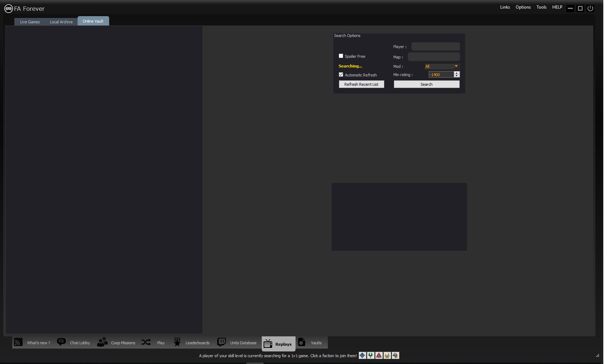The height and width of the screenshot is (364, 604).
Task: Select the Seraphim faction icon
Action: (387, 355)
